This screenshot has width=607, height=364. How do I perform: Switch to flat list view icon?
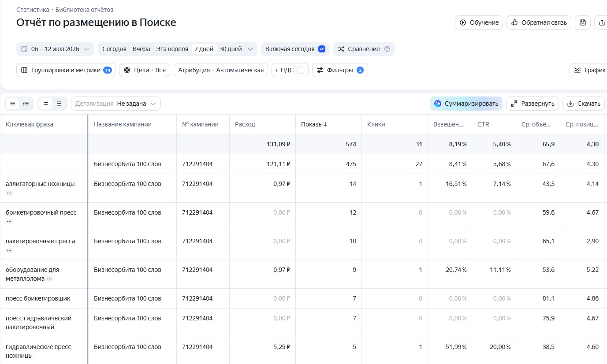12,104
